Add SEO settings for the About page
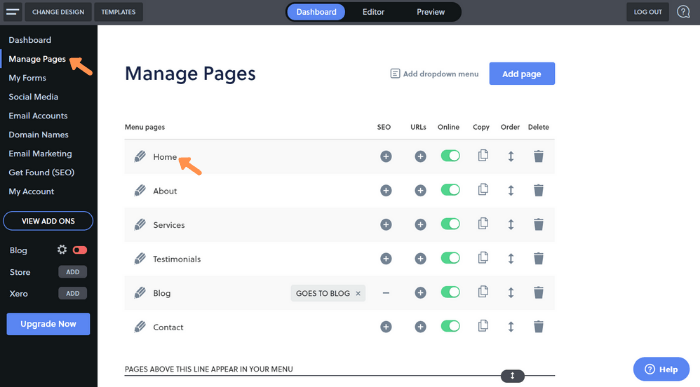The image size is (700, 387). pos(386,191)
